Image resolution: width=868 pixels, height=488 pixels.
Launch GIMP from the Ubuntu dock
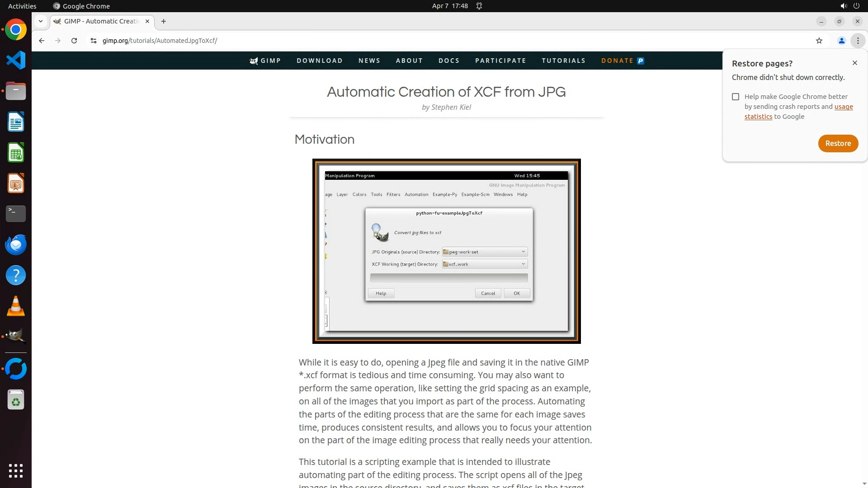tap(16, 336)
